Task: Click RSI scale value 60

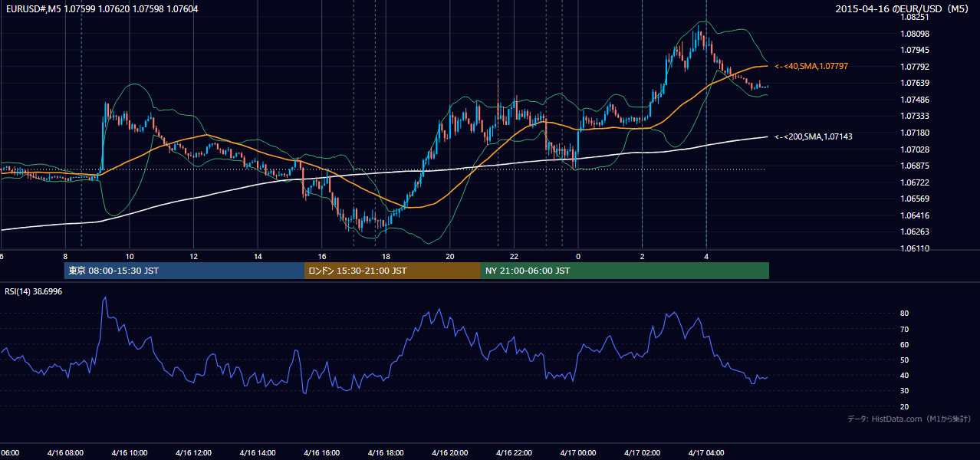Action: 905,345
